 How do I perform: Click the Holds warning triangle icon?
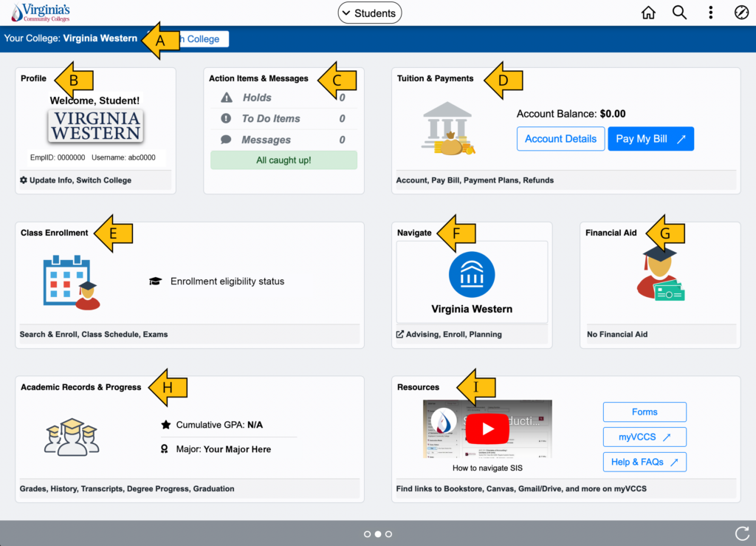point(227,98)
